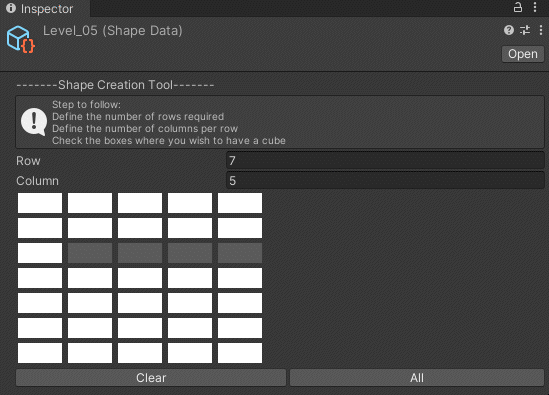Click the Open button

pos(523,54)
